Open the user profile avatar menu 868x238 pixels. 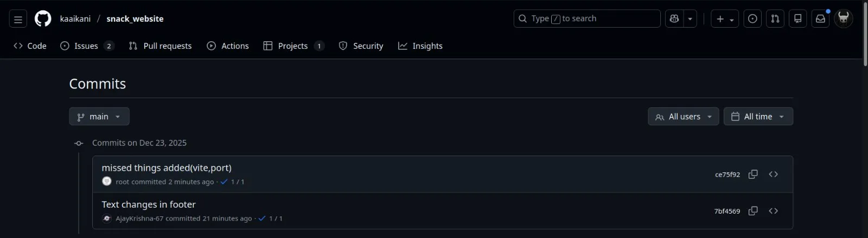click(x=844, y=19)
